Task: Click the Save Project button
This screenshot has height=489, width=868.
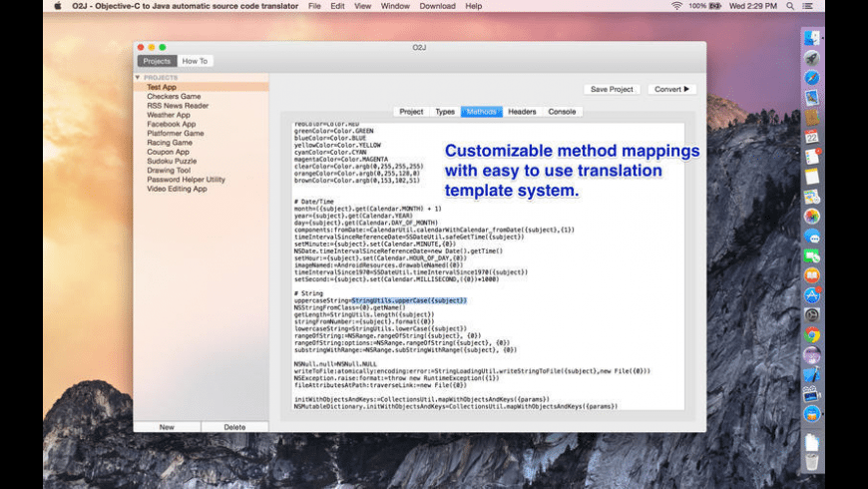Action: tap(612, 89)
